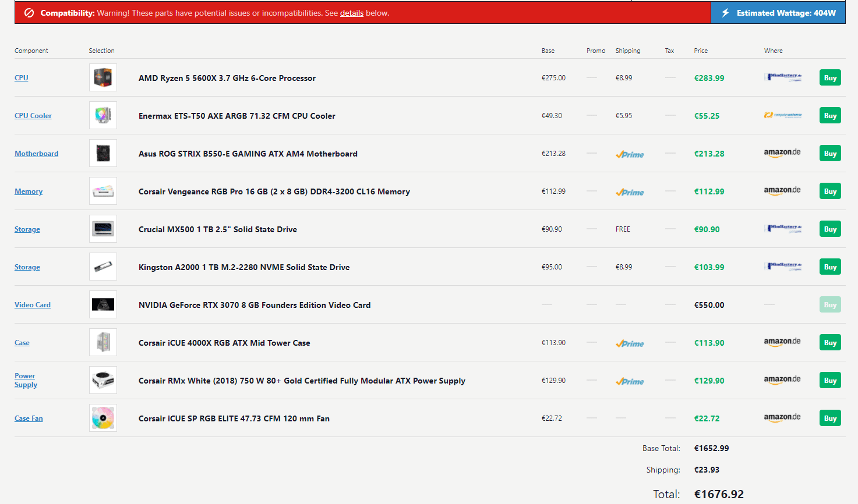The height and width of the screenshot is (504, 858).
Task: Open NVIDIA GeForce RTX 3070 product page
Action: tap(255, 305)
